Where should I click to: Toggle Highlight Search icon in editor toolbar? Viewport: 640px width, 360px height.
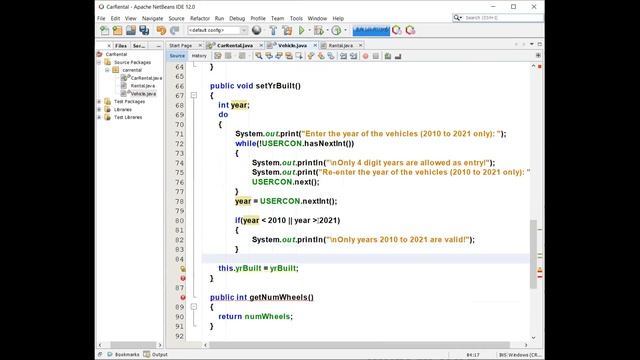pyautogui.click(x=289, y=56)
